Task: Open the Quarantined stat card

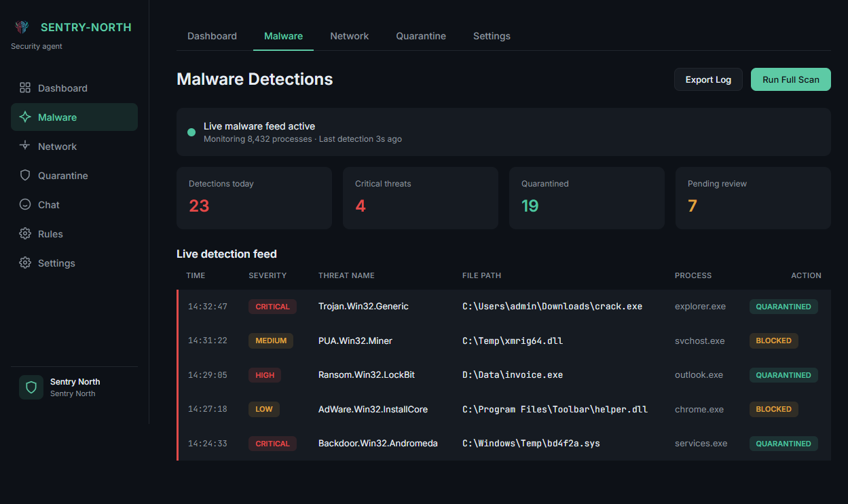Action: click(587, 198)
